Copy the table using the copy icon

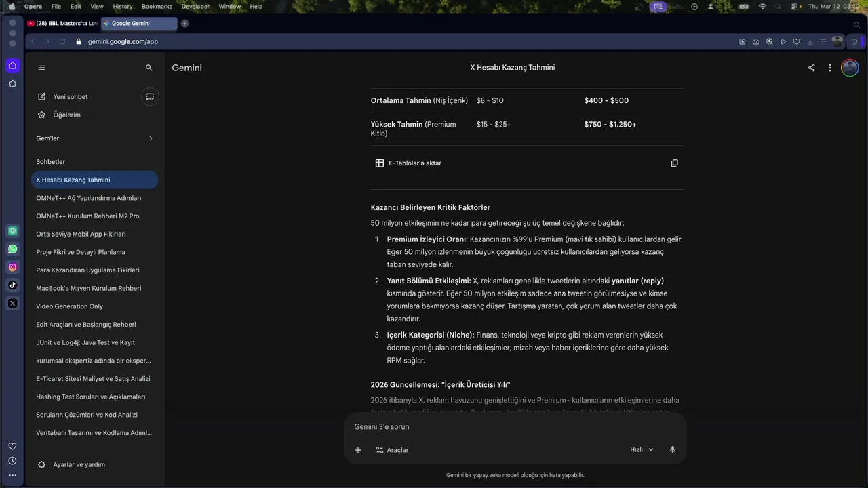click(x=674, y=163)
